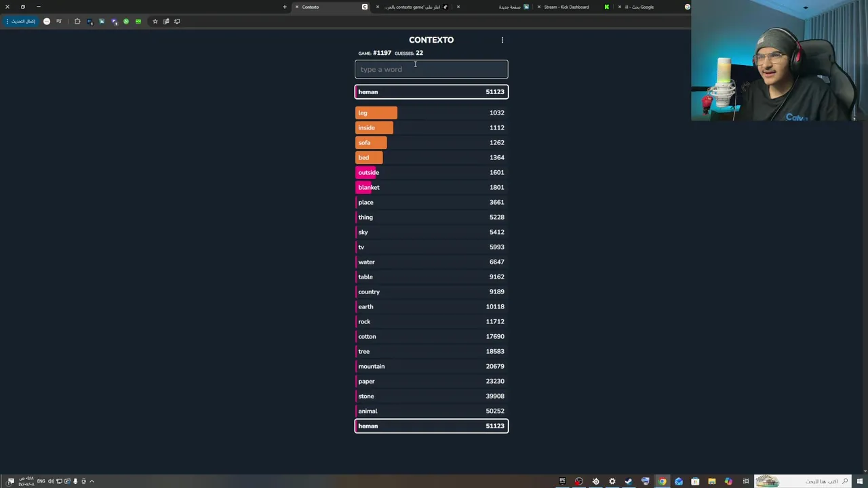868x488 pixels.
Task: Click the 'heman' row at the list bottom
Action: tap(431, 426)
